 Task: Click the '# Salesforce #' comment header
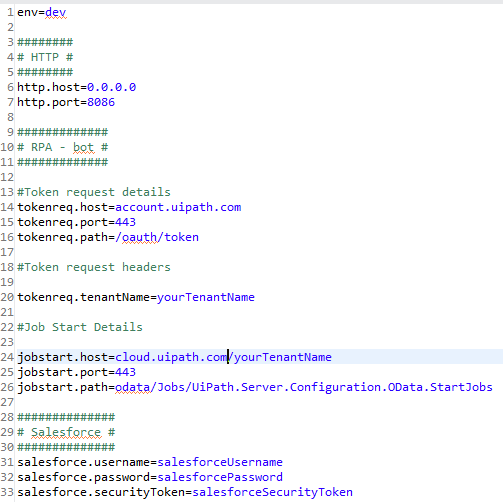coord(66,432)
